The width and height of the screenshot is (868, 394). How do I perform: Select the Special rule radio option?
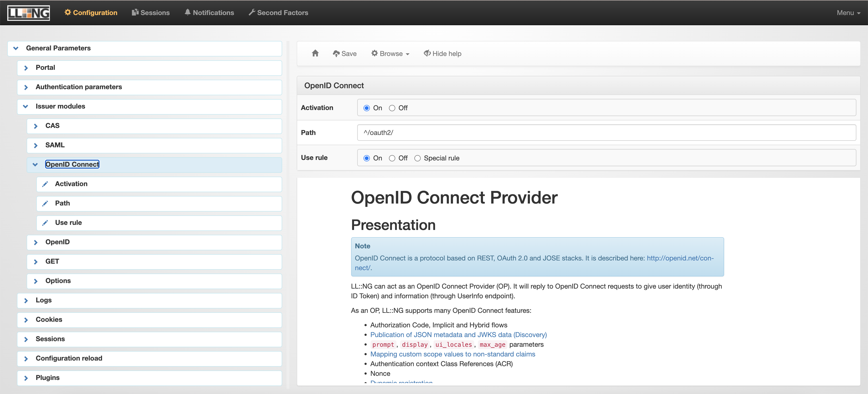tap(418, 158)
